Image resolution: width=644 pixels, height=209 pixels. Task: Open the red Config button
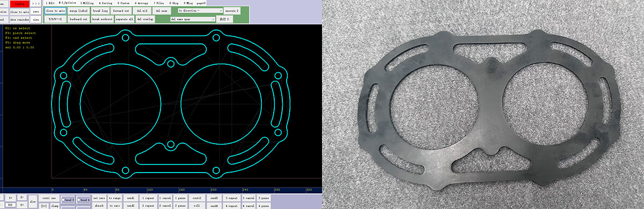pyautogui.click(x=19, y=4)
